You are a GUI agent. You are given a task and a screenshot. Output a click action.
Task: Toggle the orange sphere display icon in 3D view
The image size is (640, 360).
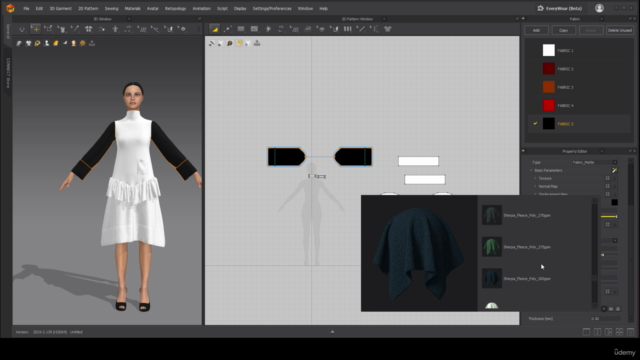click(82, 43)
